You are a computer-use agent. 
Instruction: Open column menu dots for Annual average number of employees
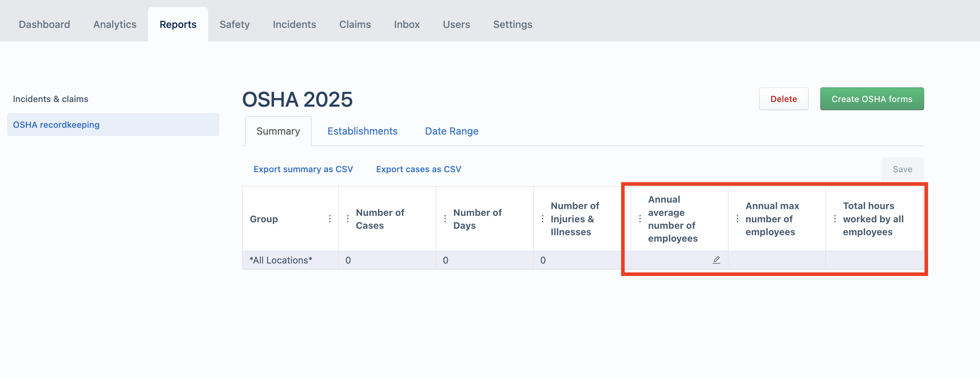click(639, 219)
